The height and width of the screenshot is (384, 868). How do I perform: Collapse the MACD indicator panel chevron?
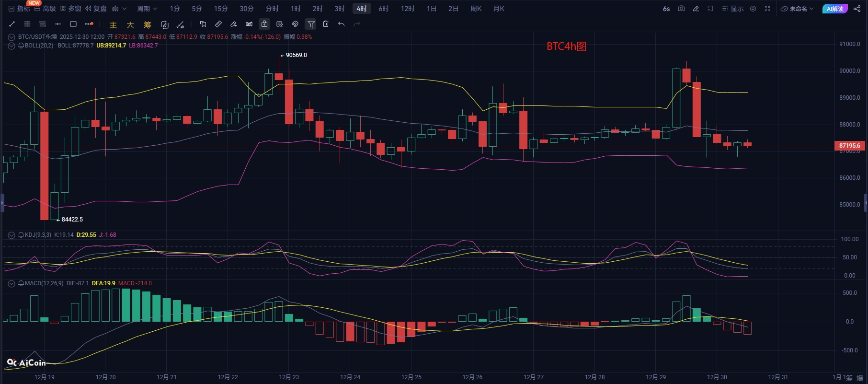click(11, 283)
